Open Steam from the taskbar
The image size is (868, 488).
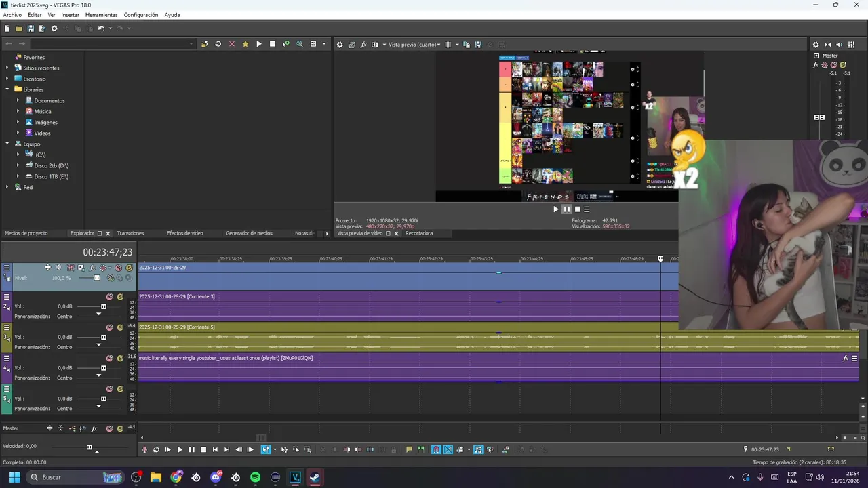click(315, 477)
